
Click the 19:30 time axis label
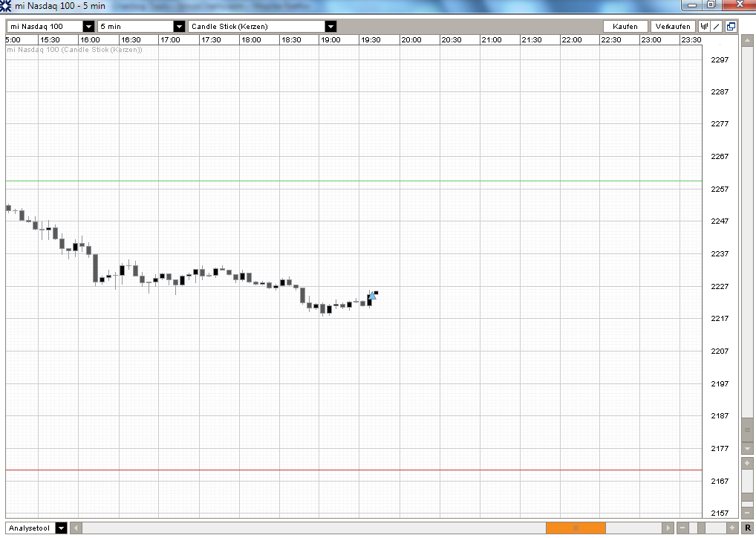[x=371, y=40]
